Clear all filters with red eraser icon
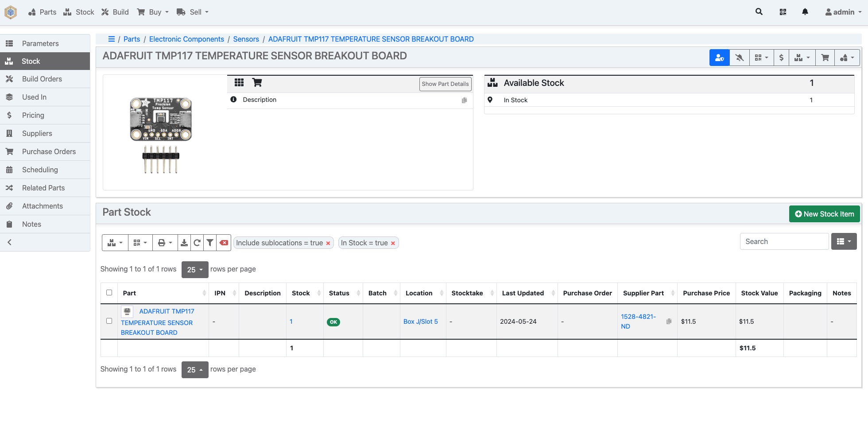 (x=224, y=243)
